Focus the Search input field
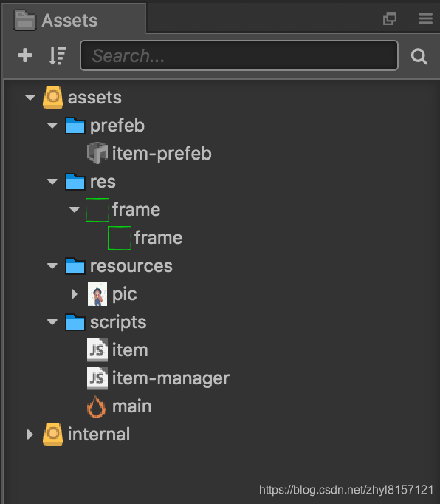Screen dimensions: 440x504 click(239, 55)
